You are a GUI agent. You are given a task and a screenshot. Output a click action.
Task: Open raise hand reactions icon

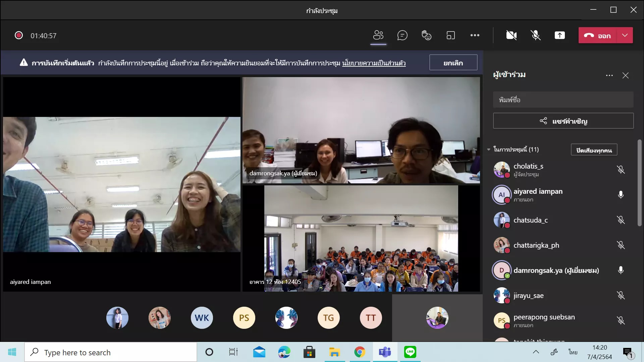click(x=426, y=35)
